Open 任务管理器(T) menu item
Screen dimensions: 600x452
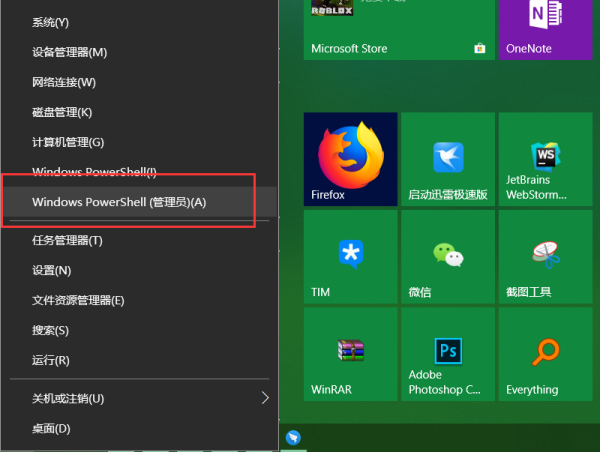(x=139, y=241)
